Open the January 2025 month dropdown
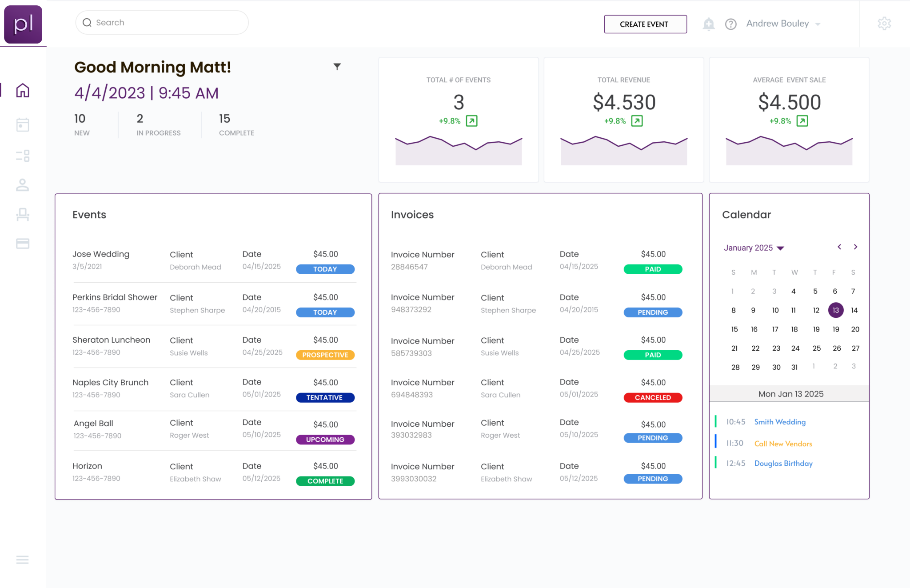The image size is (910, 588). point(754,248)
